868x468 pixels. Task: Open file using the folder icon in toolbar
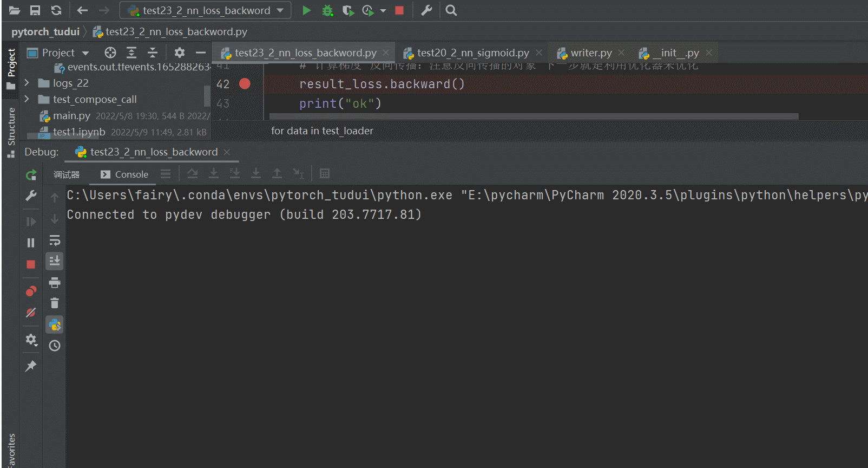[x=15, y=10]
